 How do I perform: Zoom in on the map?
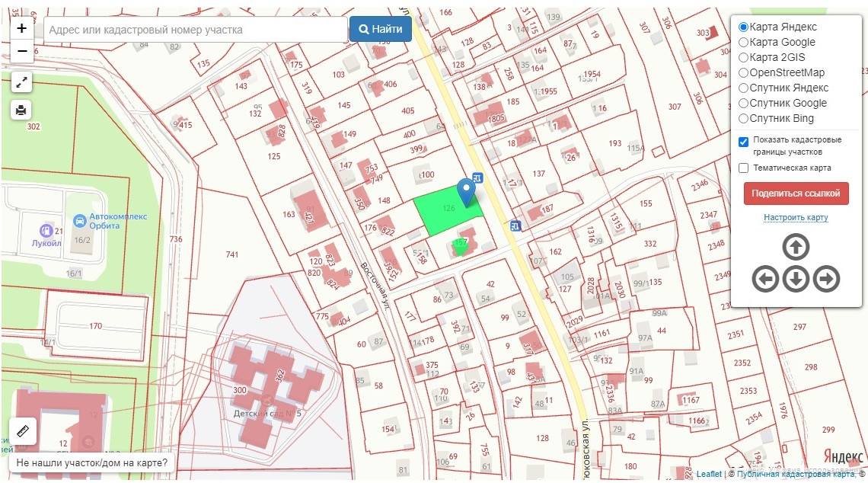(21, 28)
